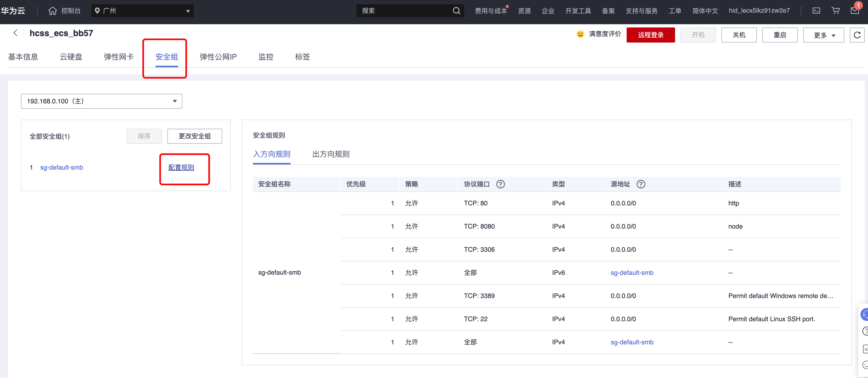Open the 工单 menu
This screenshot has height=378, width=868.
tap(675, 11)
